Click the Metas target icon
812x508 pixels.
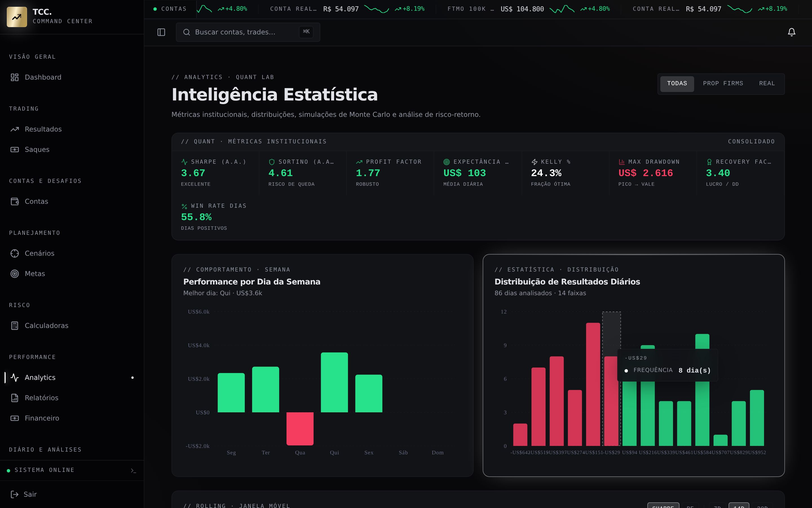[14, 274]
